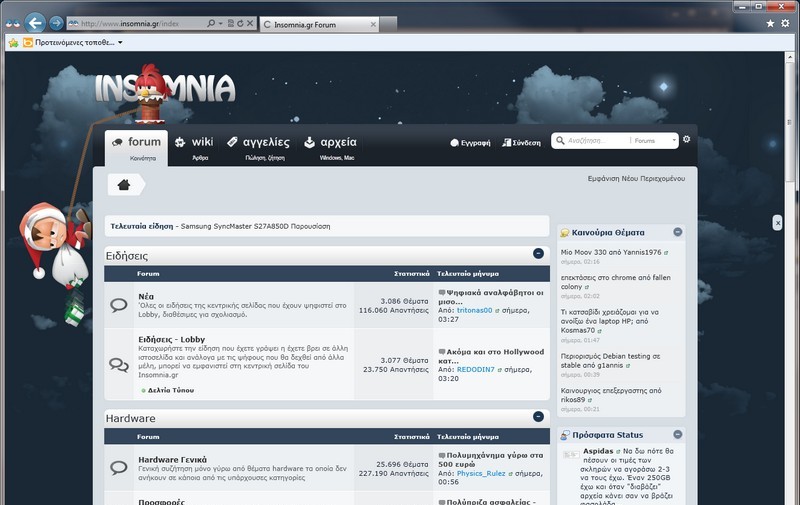
Task: Collapse the Πρόσφατα Status sidebar block
Action: pos(678,435)
